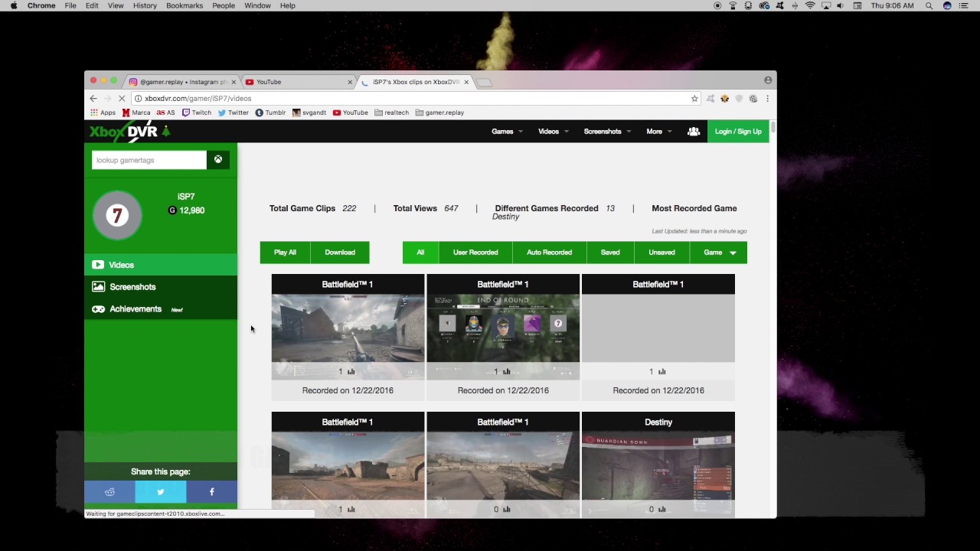Go back with browser back arrow
This screenshot has width=980, height=551.
point(93,98)
